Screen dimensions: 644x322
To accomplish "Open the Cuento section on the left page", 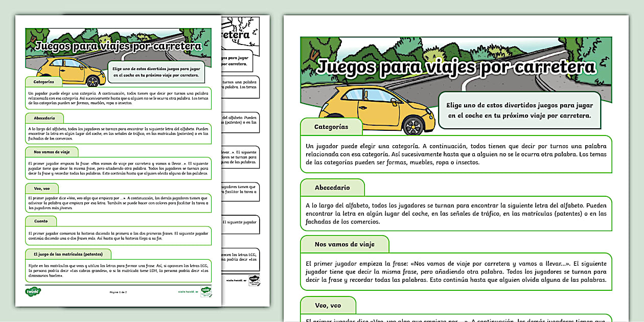I will (x=41, y=221).
